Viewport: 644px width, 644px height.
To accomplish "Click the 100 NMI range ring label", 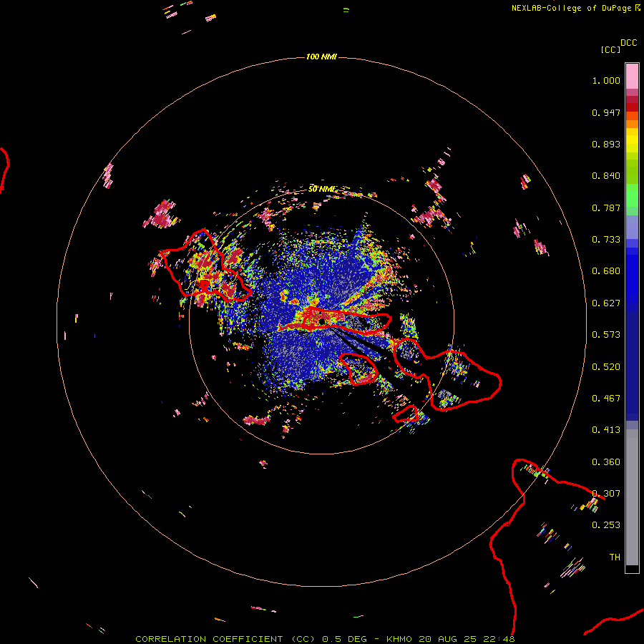I will [321, 57].
